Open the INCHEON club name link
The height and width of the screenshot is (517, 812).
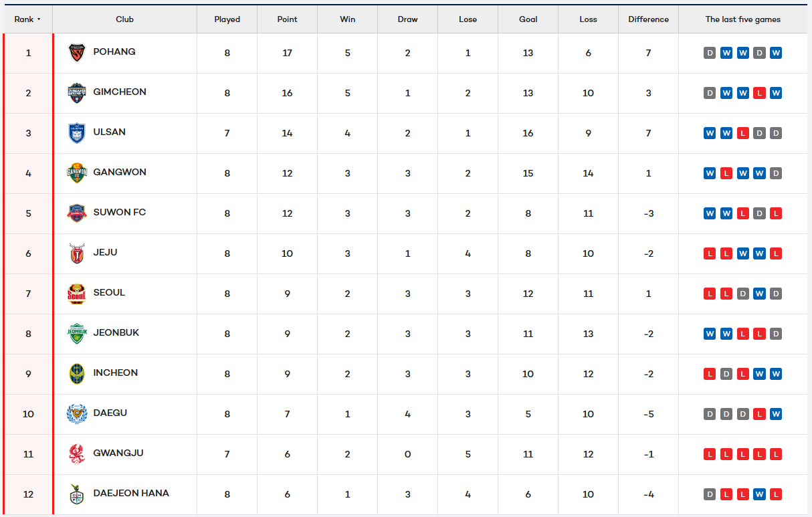116,373
